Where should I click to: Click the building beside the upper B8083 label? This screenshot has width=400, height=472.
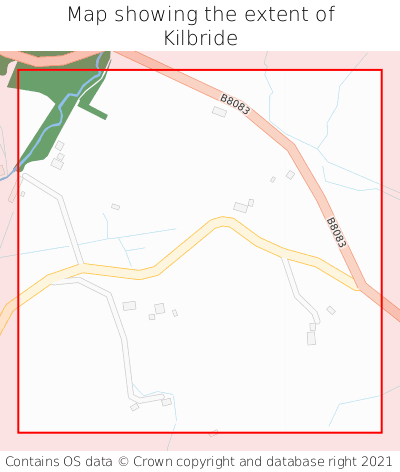pos(219,112)
